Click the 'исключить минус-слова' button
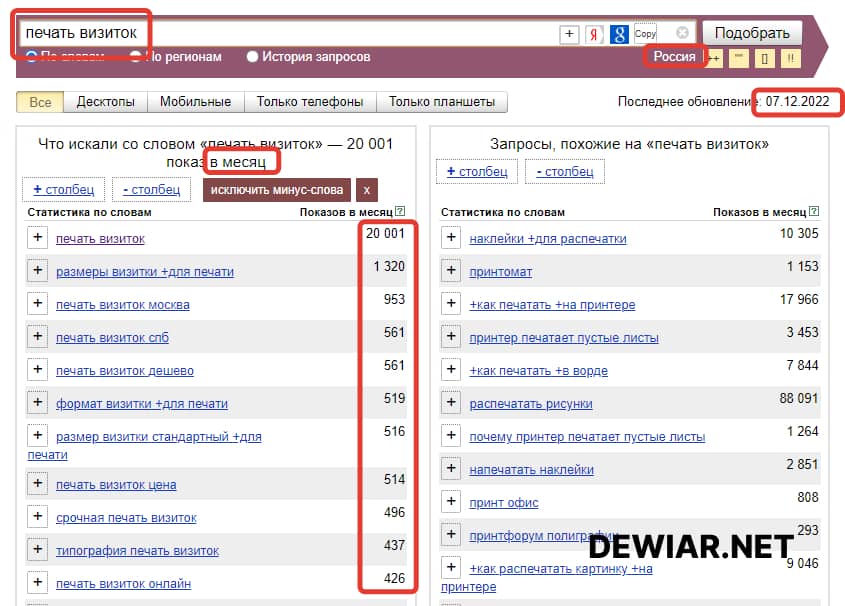The image size is (845, 606). [277, 190]
